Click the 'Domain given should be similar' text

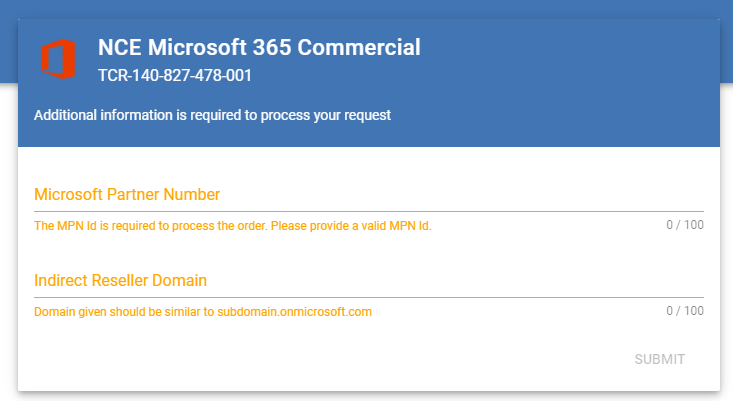(117, 311)
